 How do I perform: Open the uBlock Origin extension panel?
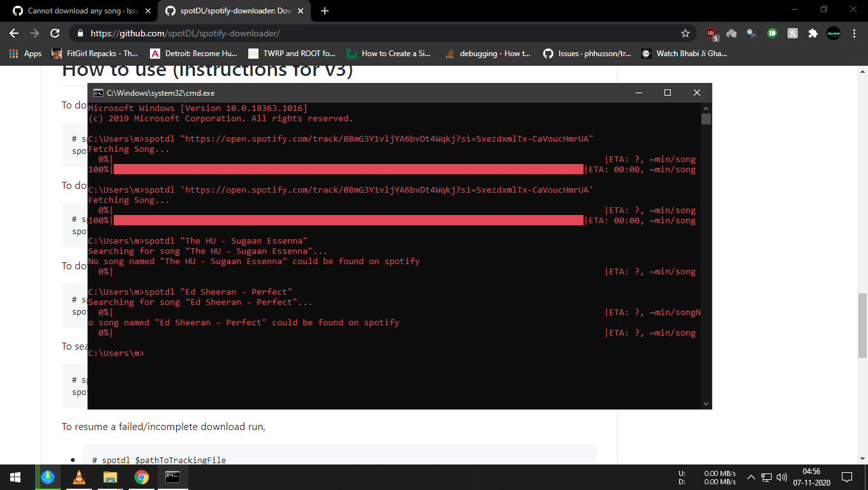point(712,33)
